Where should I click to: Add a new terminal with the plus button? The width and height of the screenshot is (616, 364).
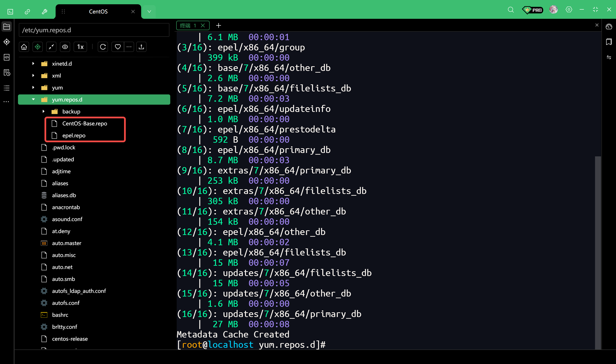pos(219,25)
